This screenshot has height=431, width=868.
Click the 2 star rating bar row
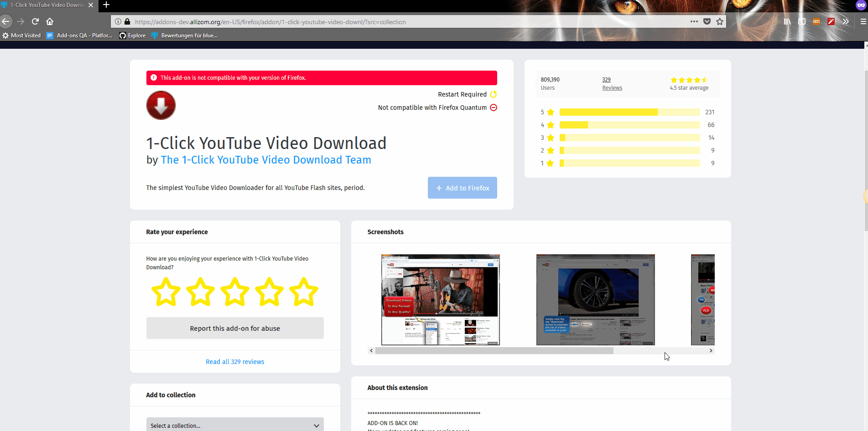pyautogui.click(x=628, y=150)
